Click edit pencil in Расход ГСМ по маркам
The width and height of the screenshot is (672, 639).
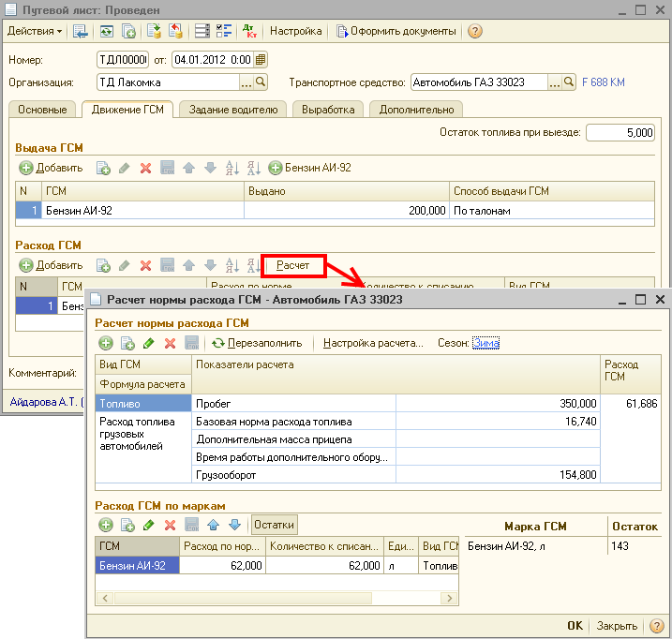pyautogui.click(x=148, y=525)
